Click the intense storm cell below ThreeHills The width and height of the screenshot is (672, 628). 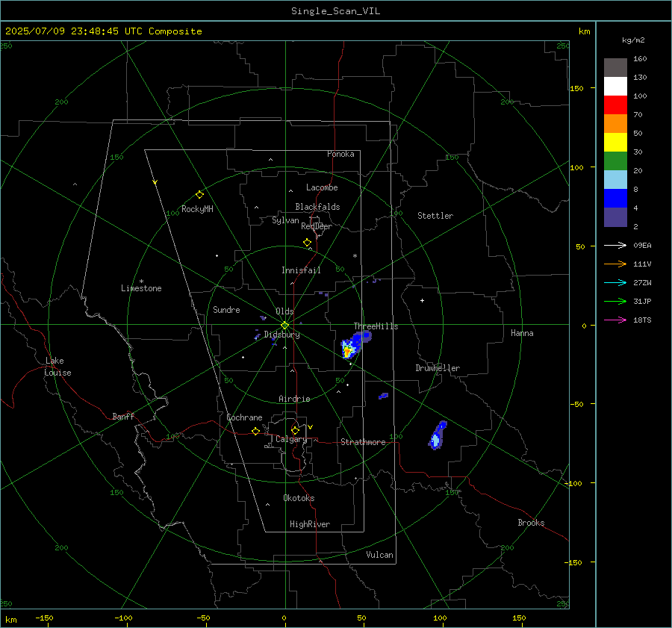[348, 352]
